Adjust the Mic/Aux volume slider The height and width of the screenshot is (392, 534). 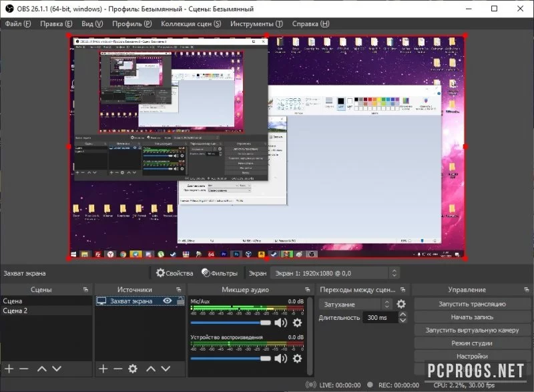(x=230, y=323)
